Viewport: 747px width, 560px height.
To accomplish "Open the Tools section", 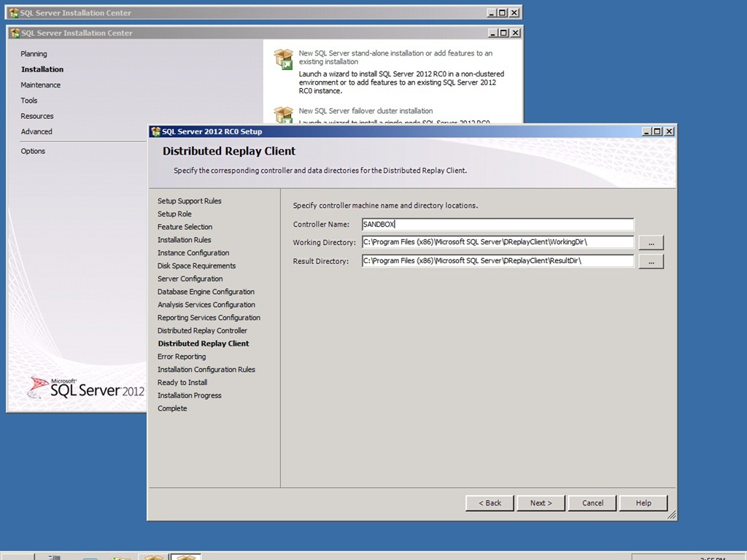I will click(29, 101).
